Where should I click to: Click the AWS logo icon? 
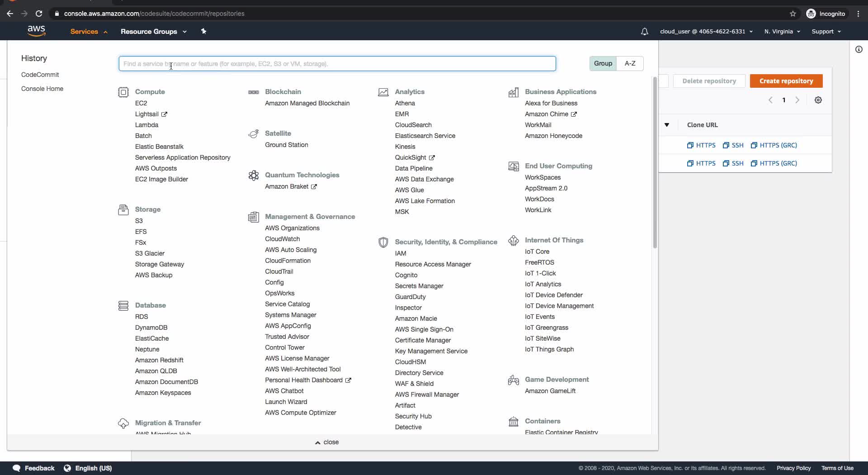36,31
